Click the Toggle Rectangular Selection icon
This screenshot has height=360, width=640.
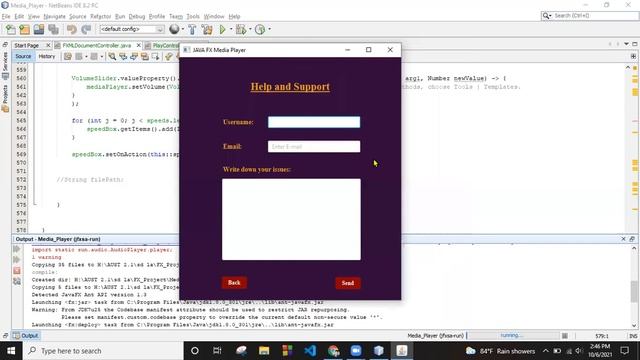pos(156,56)
